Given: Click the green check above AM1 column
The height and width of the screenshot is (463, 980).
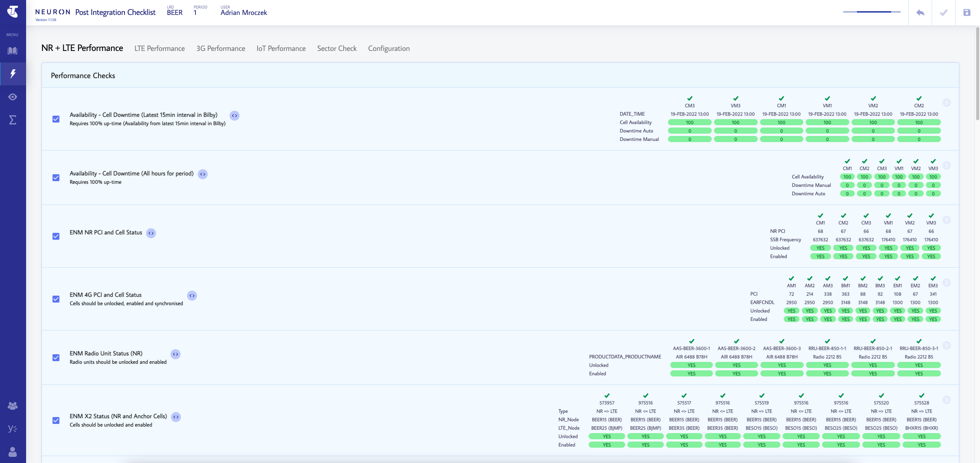Looking at the screenshot, I should [791, 278].
